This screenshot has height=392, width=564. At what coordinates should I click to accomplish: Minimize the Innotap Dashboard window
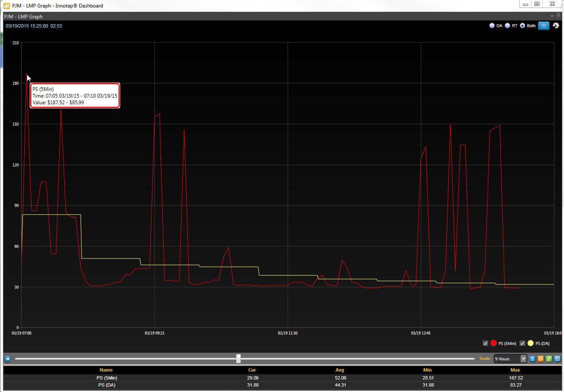526,4
